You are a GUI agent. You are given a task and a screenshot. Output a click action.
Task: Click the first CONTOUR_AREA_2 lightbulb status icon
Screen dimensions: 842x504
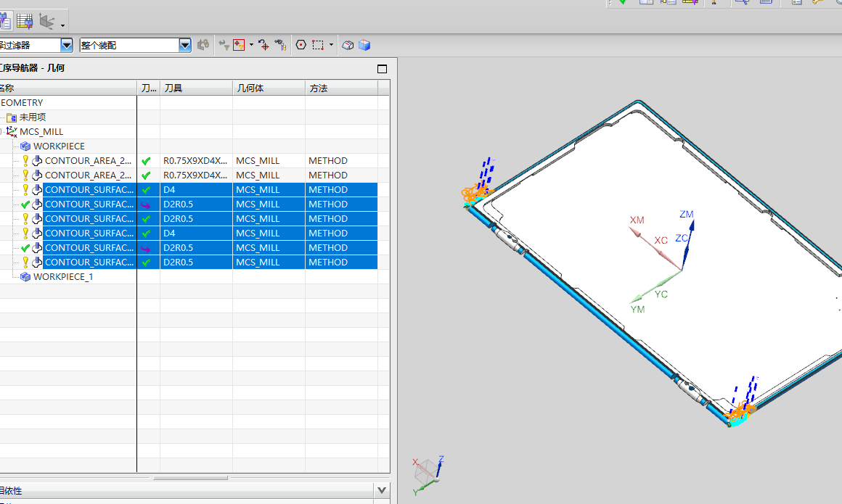coord(25,160)
